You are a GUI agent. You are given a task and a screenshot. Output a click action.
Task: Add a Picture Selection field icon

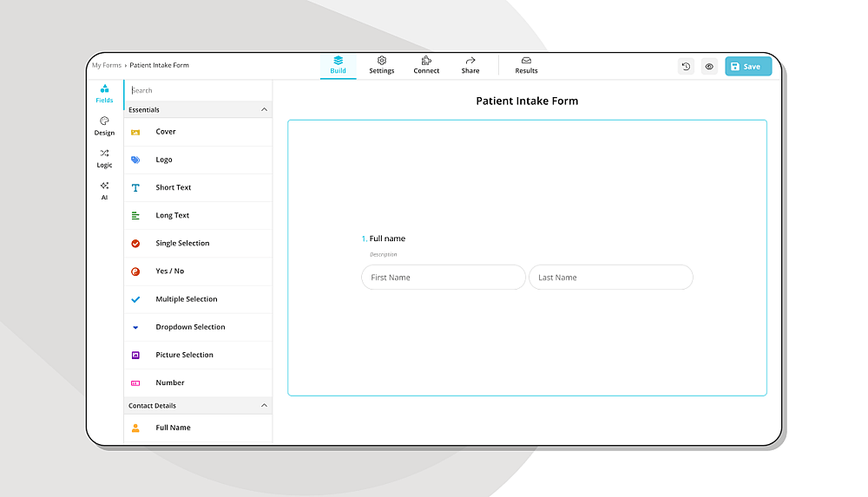click(135, 356)
